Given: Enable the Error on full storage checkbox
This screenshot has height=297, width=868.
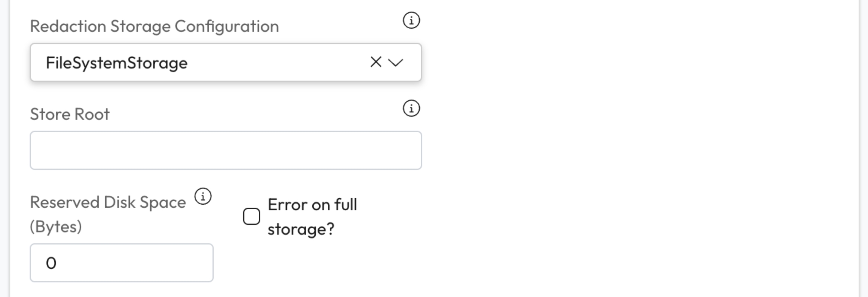Looking at the screenshot, I should click(x=252, y=216).
